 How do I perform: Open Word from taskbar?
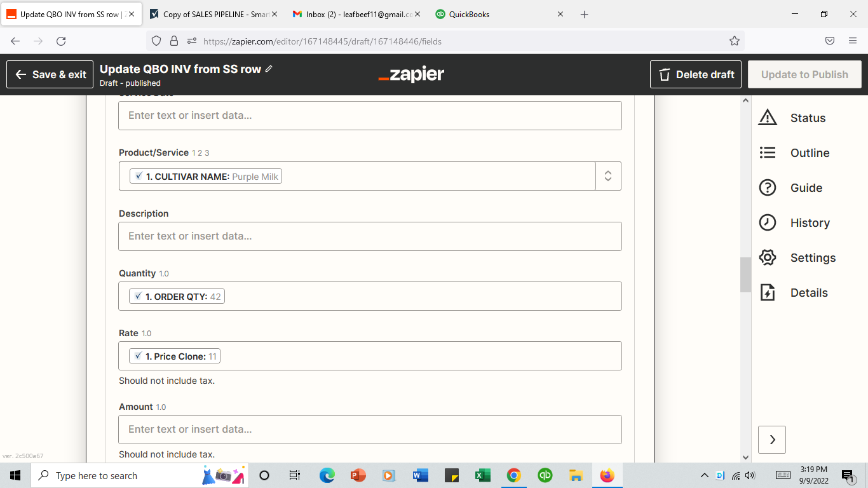tap(420, 475)
